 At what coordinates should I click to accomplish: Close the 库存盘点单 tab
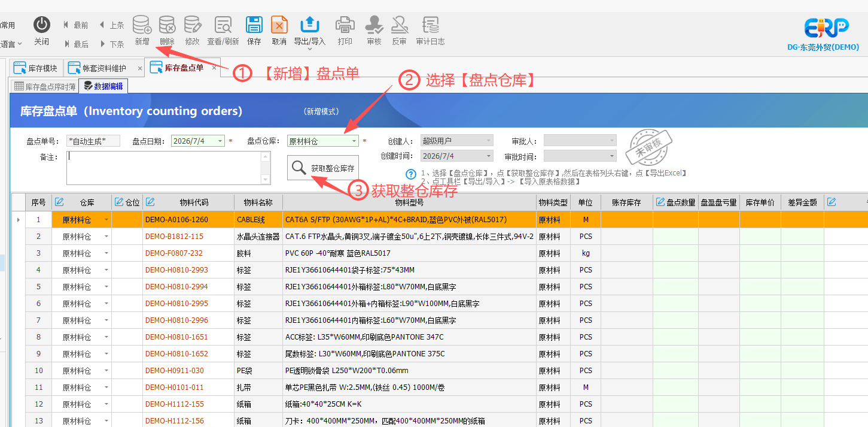click(x=214, y=68)
